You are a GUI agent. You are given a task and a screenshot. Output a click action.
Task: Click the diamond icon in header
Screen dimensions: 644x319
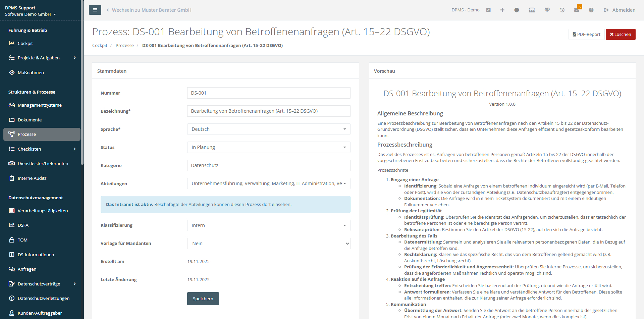coord(547,10)
